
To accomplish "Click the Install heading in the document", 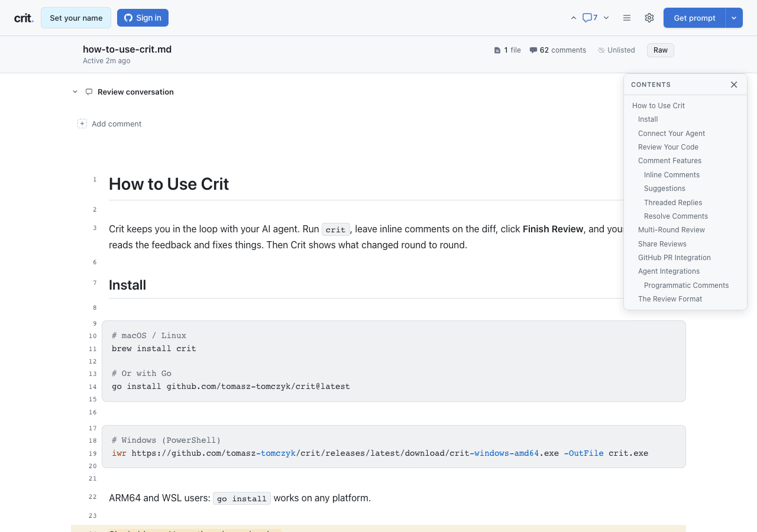I will pos(127,285).
